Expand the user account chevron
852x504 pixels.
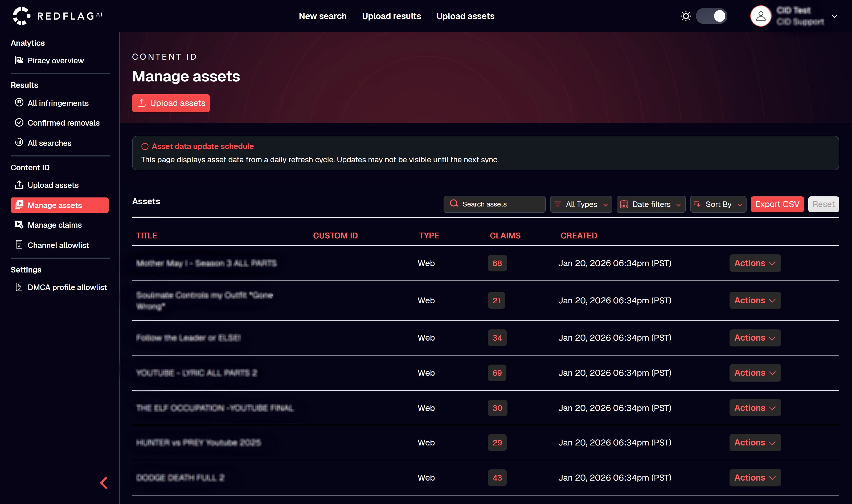(834, 16)
